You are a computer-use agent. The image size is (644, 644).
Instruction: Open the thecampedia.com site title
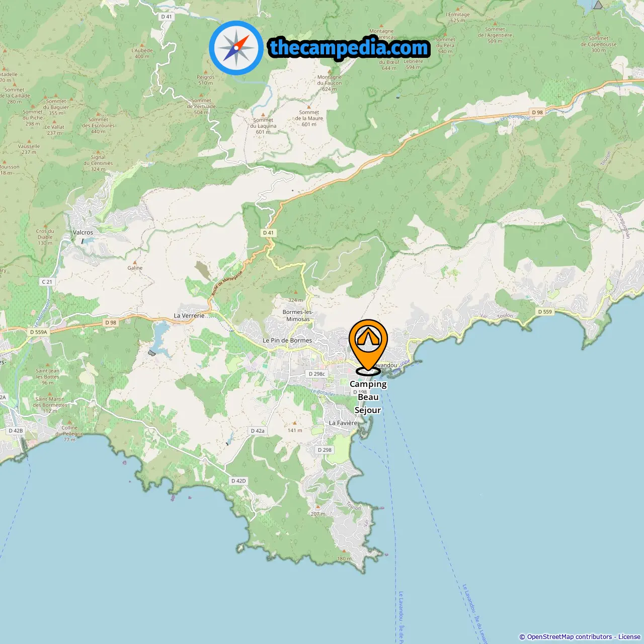pyautogui.click(x=349, y=48)
